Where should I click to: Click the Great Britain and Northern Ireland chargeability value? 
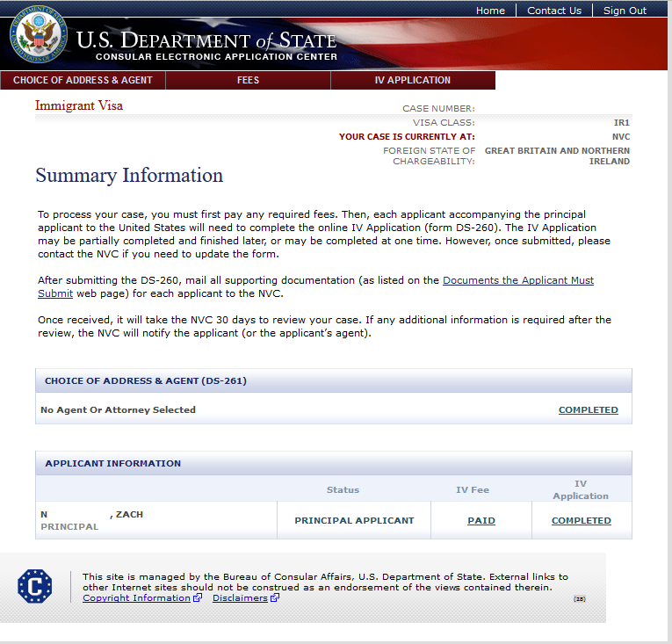(557, 156)
